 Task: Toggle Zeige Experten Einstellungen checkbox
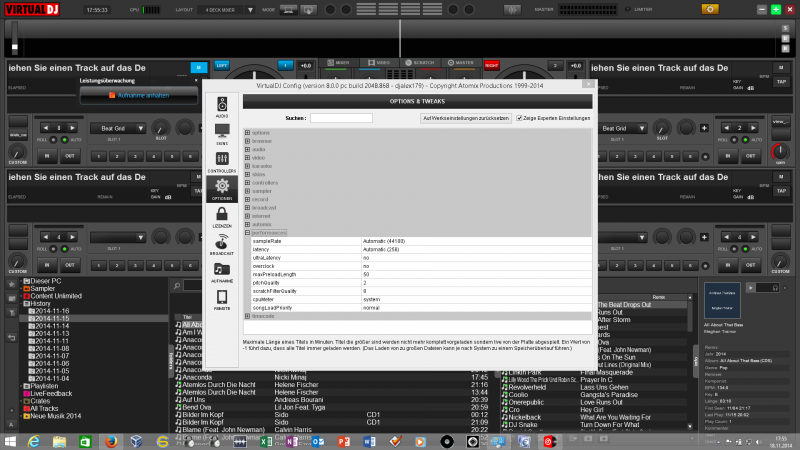519,118
